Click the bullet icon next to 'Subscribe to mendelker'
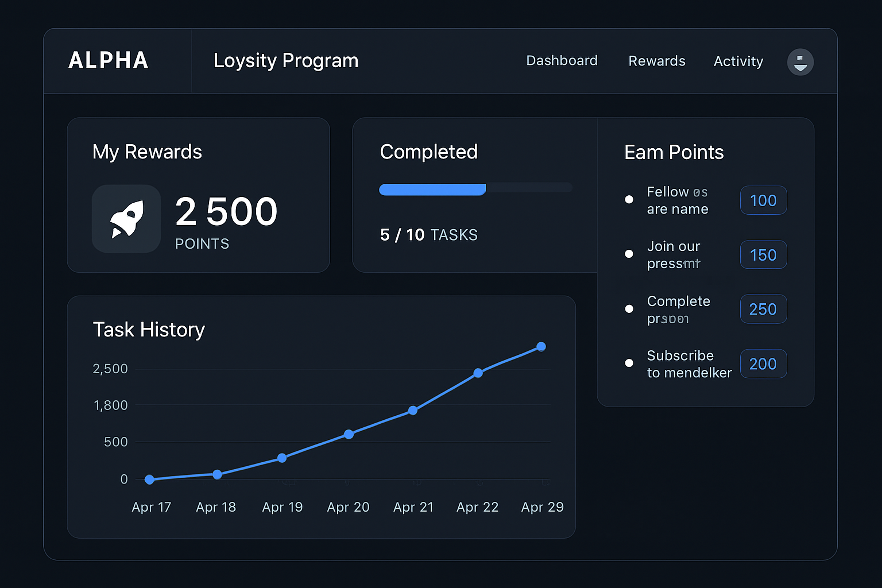The width and height of the screenshot is (882, 588). pos(629,363)
